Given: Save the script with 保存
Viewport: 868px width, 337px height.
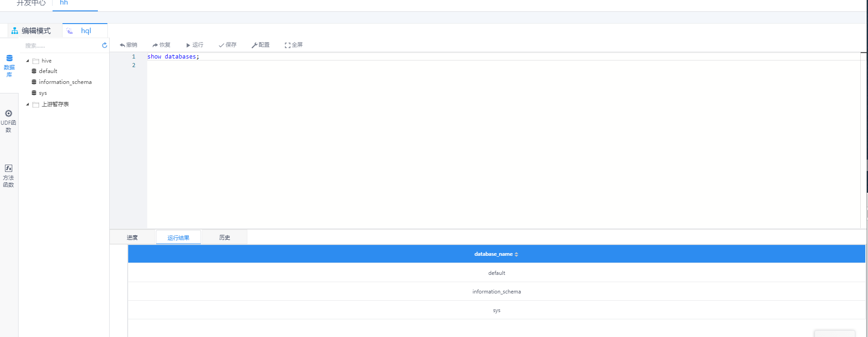Looking at the screenshot, I should pos(227,45).
